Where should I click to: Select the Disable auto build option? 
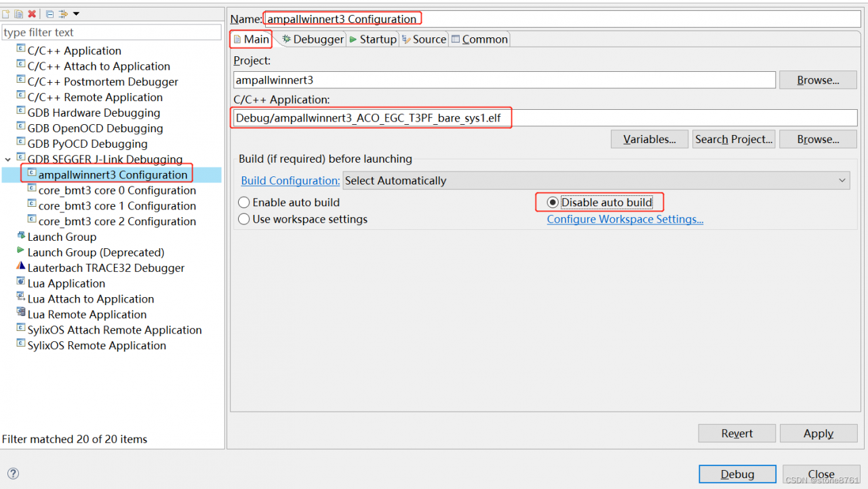(553, 202)
